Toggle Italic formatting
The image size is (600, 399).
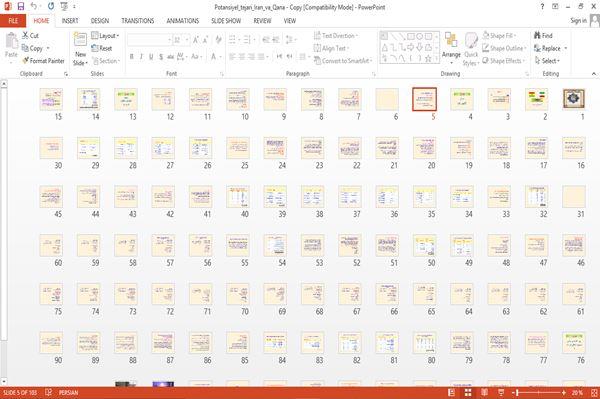141,57
